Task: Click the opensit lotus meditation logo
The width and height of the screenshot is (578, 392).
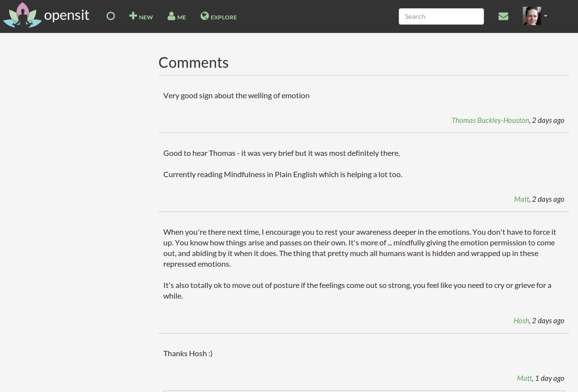Action: coord(22,15)
